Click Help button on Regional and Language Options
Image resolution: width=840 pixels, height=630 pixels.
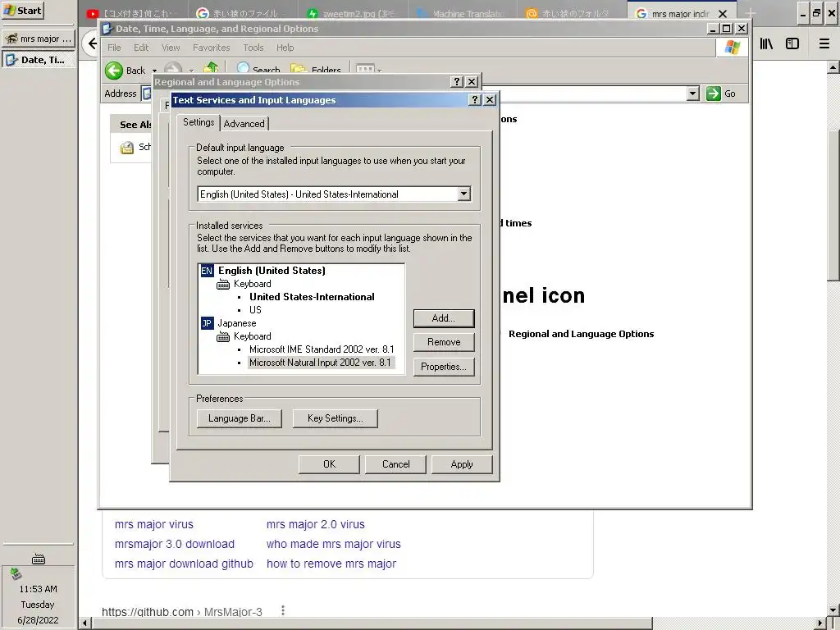pyautogui.click(x=456, y=81)
